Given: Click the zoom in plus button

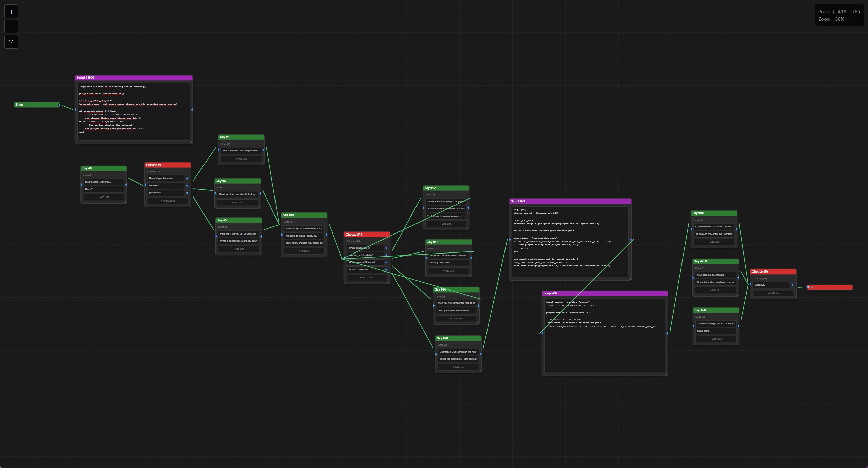Looking at the screenshot, I should (x=11, y=12).
